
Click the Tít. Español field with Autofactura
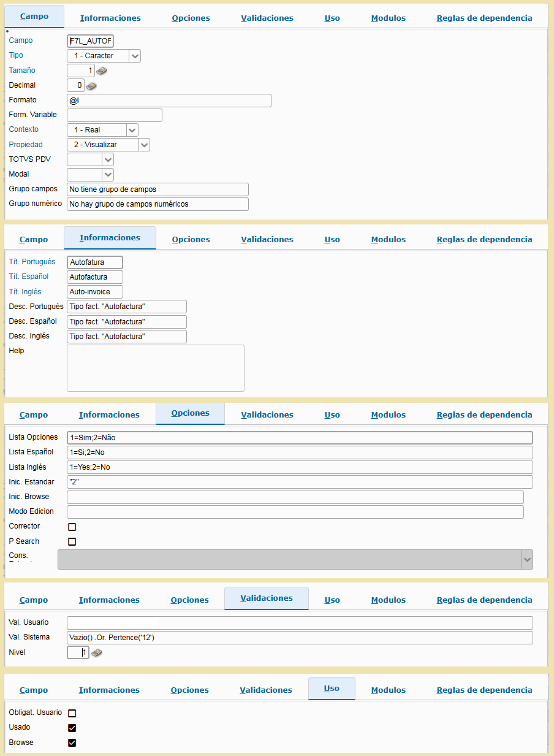(x=95, y=277)
